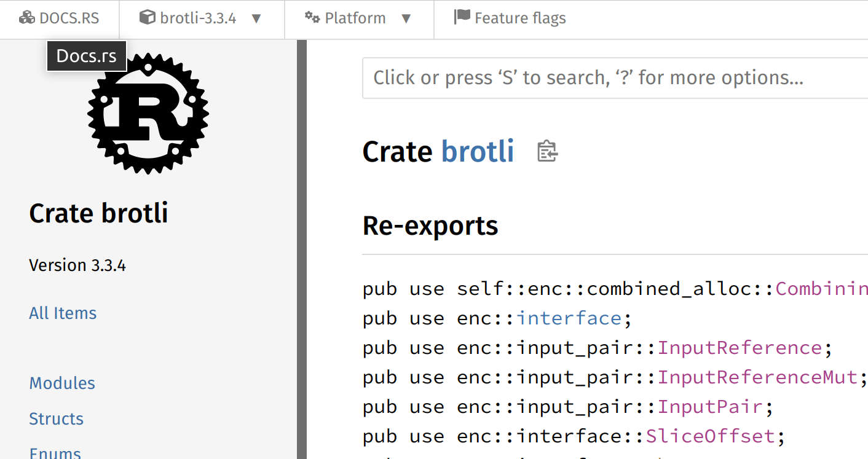Click the package box icon beside brotli-3.3.4
The image size is (868, 459).
(147, 18)
